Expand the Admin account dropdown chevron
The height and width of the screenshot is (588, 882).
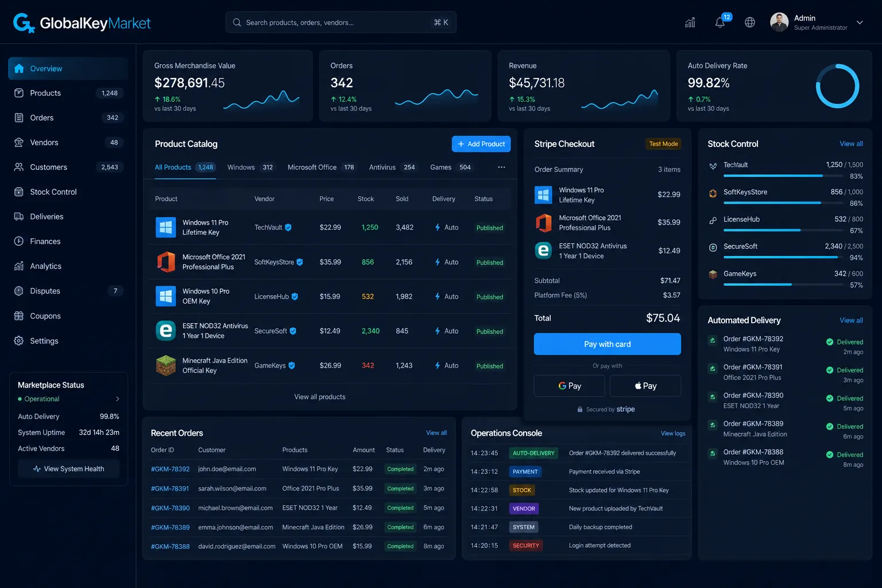pos(860,22)
